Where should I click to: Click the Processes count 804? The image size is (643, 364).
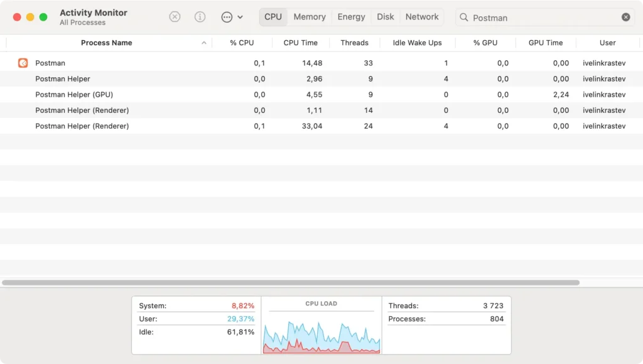(x=497, y=319)
